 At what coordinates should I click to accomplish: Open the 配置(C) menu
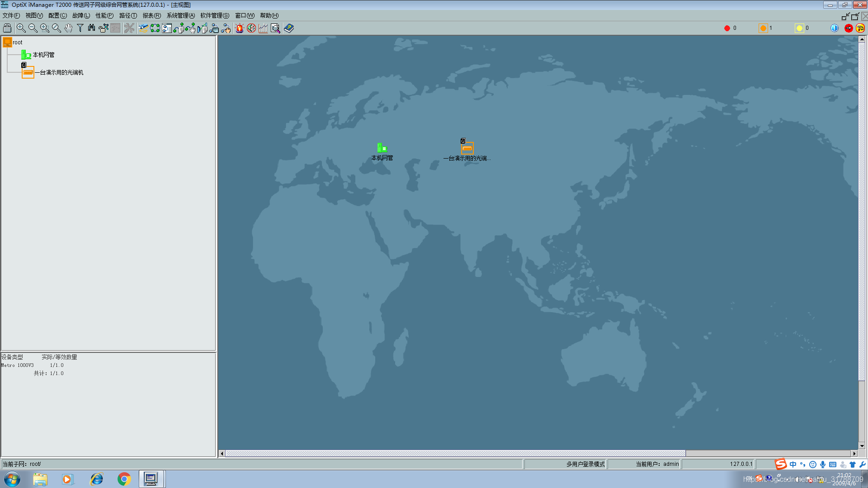[57, 15]
